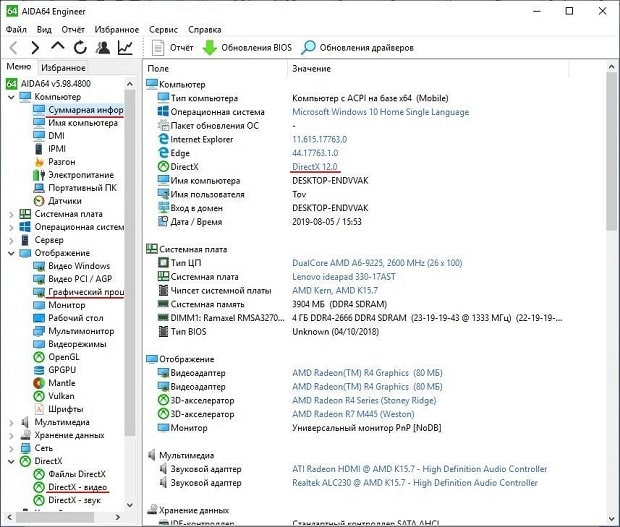This screenshot has height=527, width=620.
Task: Select the OpenGL tree icon
Action: click(x=39, y=357)
